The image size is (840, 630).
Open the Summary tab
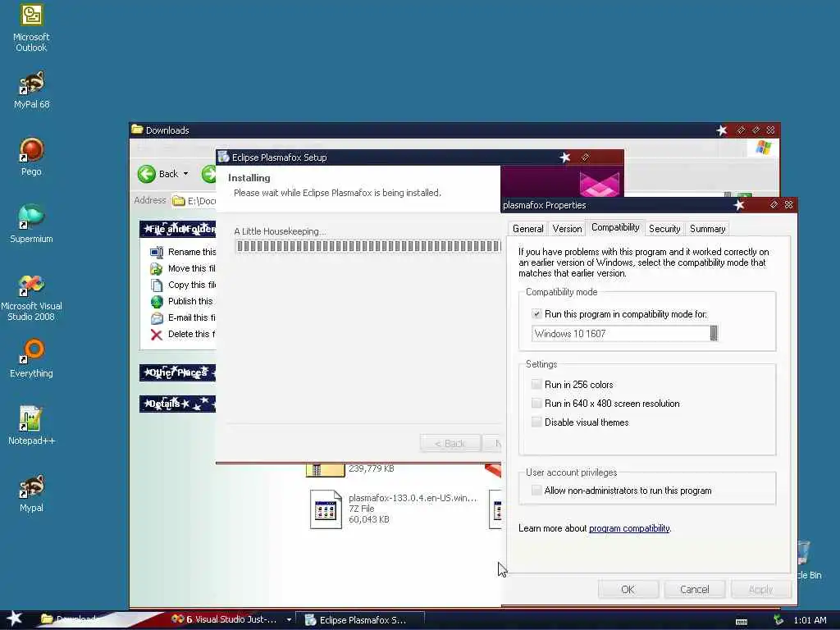click(x=707, y=229)
